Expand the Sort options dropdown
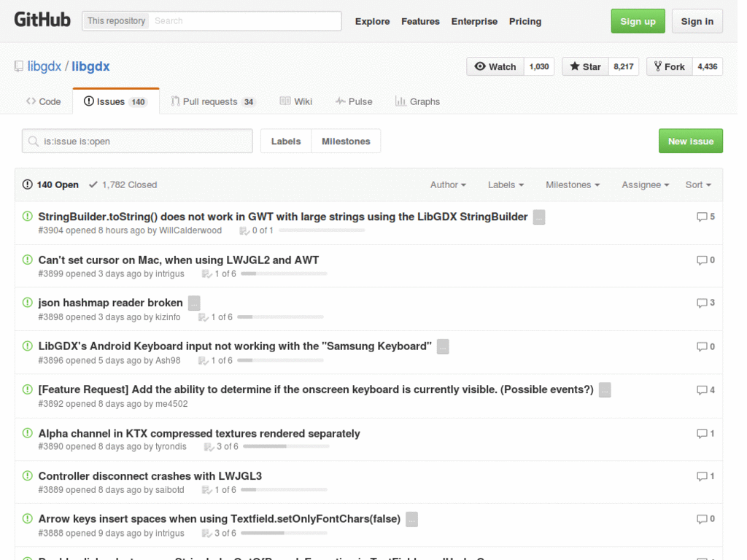Image resolution: width=747 pixels, height=560 pixels. [x=698, y=184]
